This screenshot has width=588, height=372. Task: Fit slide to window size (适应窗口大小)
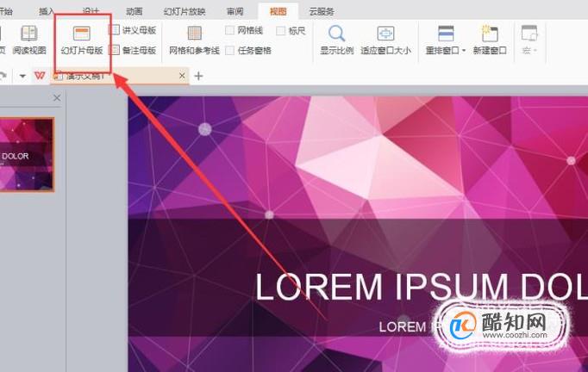pos(385,40)
